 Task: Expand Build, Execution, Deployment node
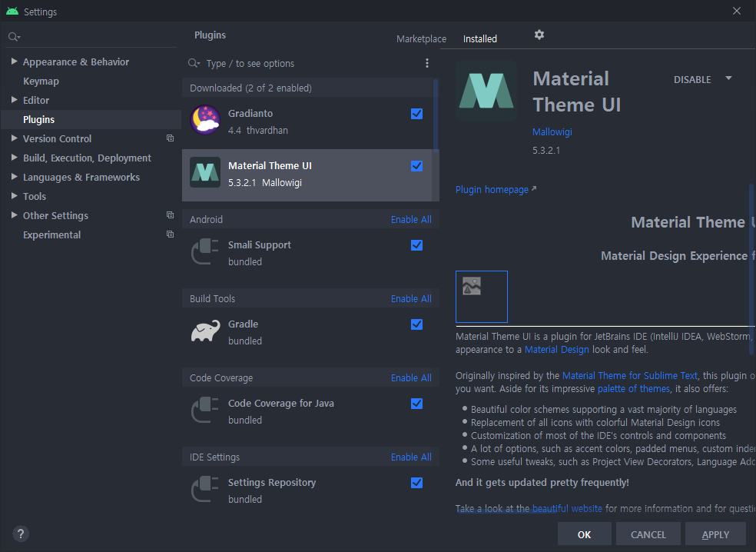click(14, 158)
